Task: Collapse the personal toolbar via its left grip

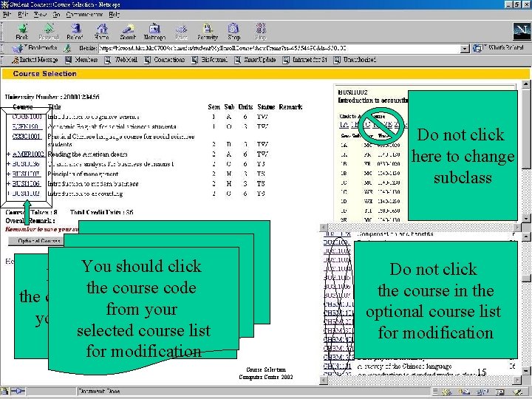Action: (2, 60)
